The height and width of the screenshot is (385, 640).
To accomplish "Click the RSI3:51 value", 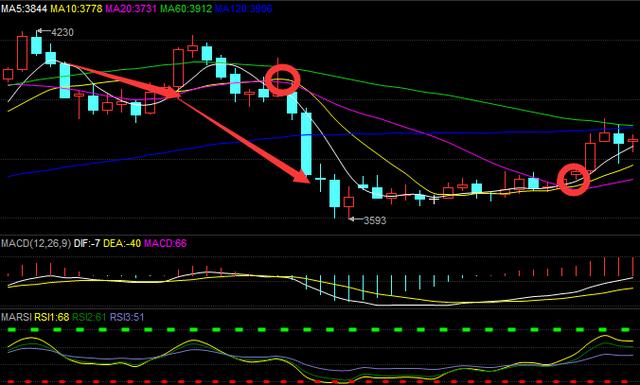I will click(127, 317).
